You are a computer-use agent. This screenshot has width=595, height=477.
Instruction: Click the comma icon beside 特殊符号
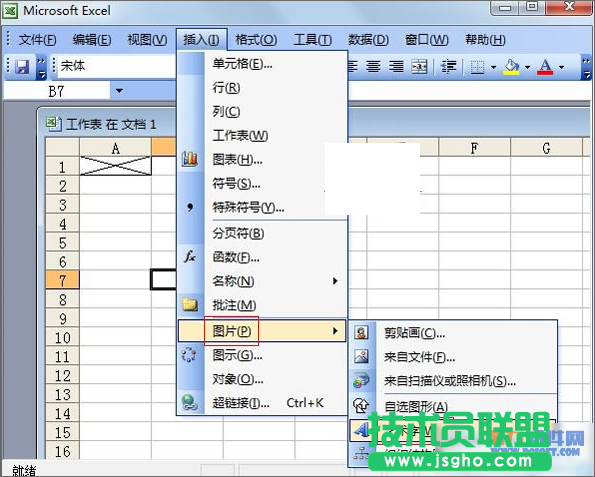point(190,207)
